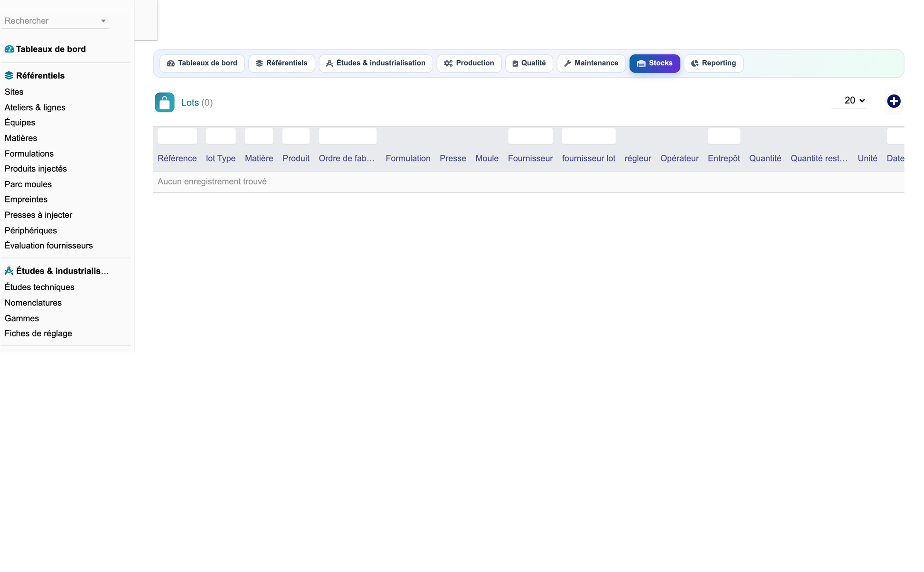Click the Tableaux de bord sidebar gauge icon

pos(9,49)
